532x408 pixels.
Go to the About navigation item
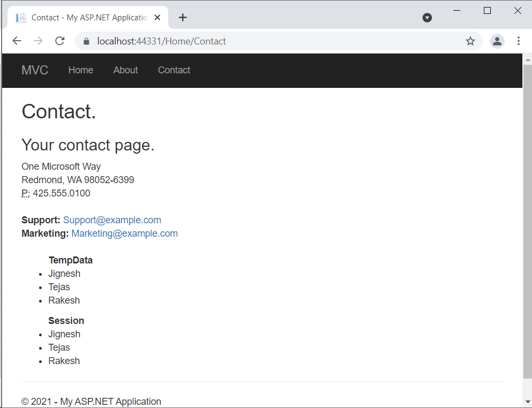[x=126, y=70]
